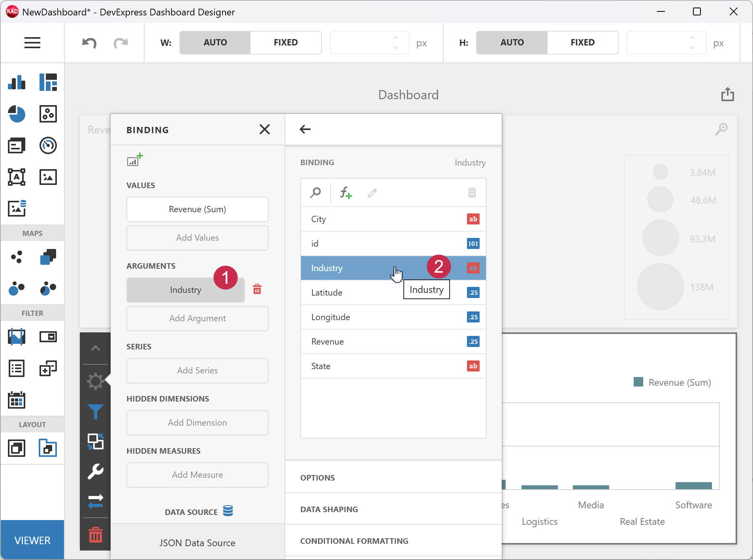This screenshot has width=753, height=560.
Task: Close the BINDING panel
Action: (x=264, y=129)
